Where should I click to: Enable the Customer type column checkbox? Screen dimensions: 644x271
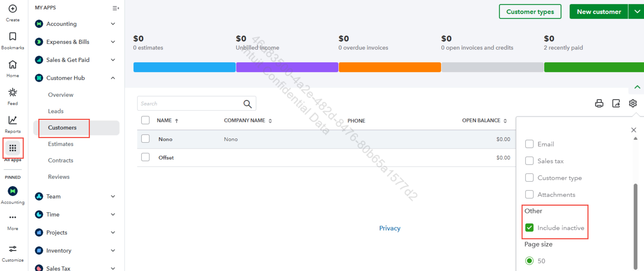point(529,178)
